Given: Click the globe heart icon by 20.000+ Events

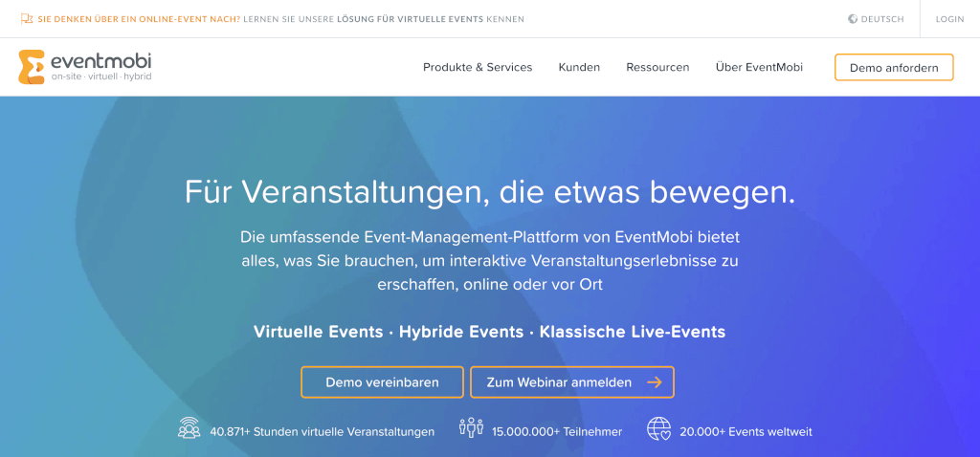Looking at the screenshot, I should pyautogui.click(x=658, y=429).
